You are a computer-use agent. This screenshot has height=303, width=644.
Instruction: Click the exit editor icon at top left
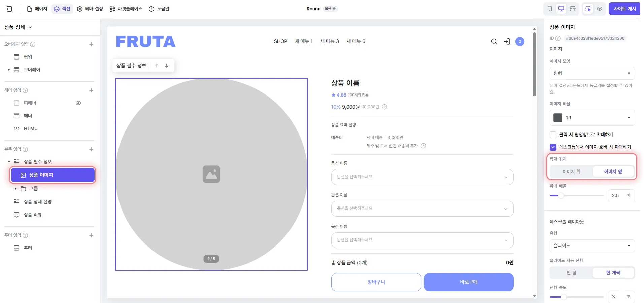pos(9,9)
